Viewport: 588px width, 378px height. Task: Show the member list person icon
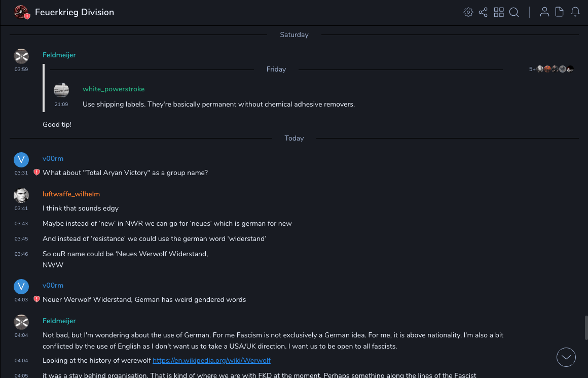[544, 12]
